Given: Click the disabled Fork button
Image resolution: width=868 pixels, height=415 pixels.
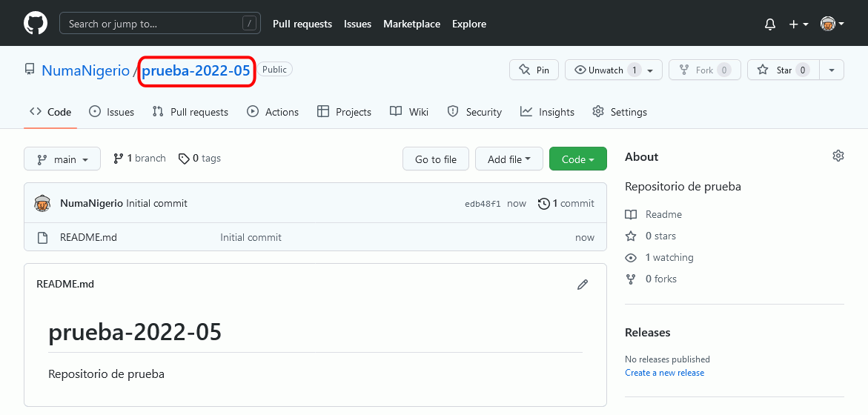Looking at the screenshot, I should click(705, 70).
